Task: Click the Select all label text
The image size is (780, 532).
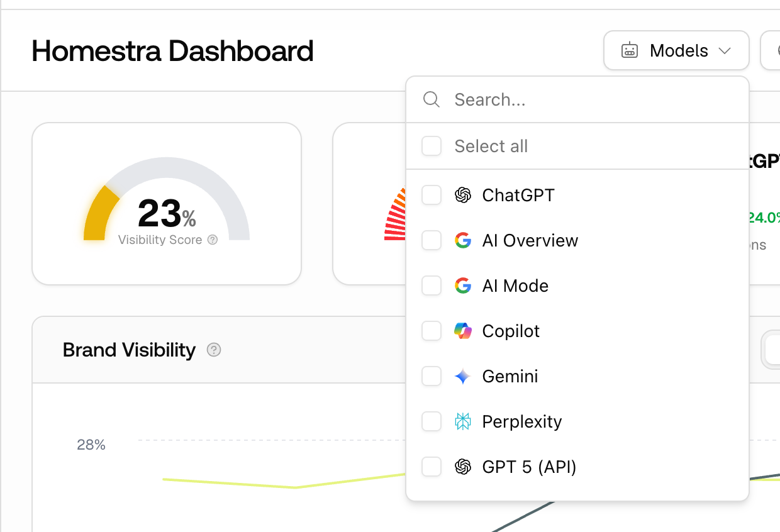Action: tap(491, 146)
